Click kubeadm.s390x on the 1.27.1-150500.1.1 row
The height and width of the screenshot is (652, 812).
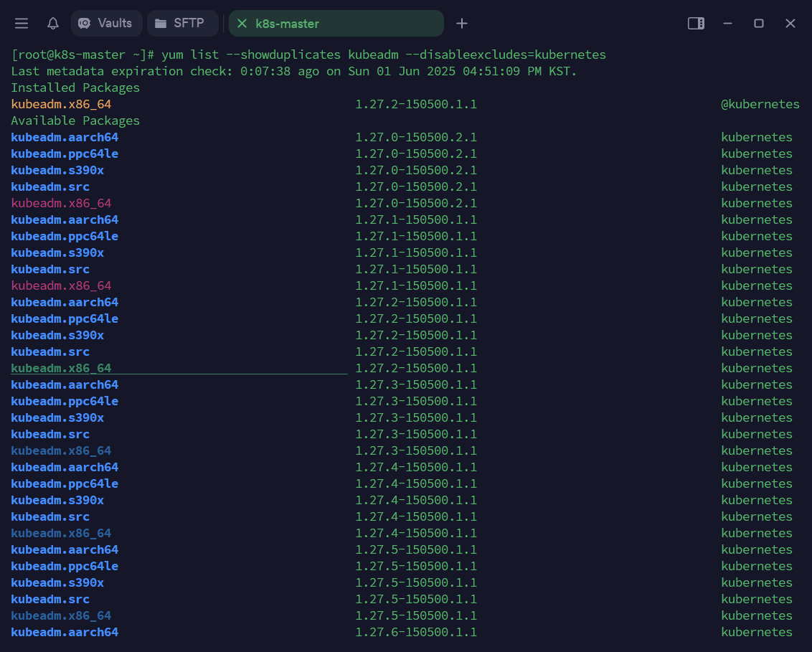coord(57,252)
